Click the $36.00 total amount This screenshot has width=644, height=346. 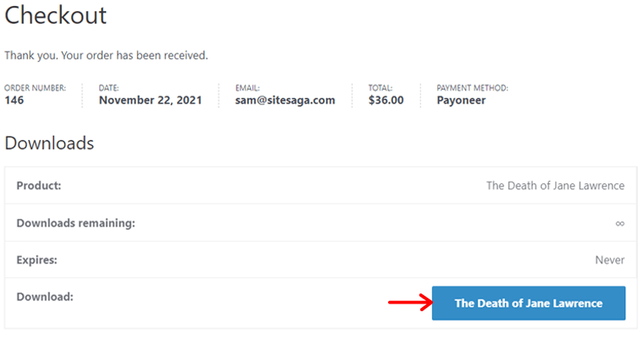[386, 100]
